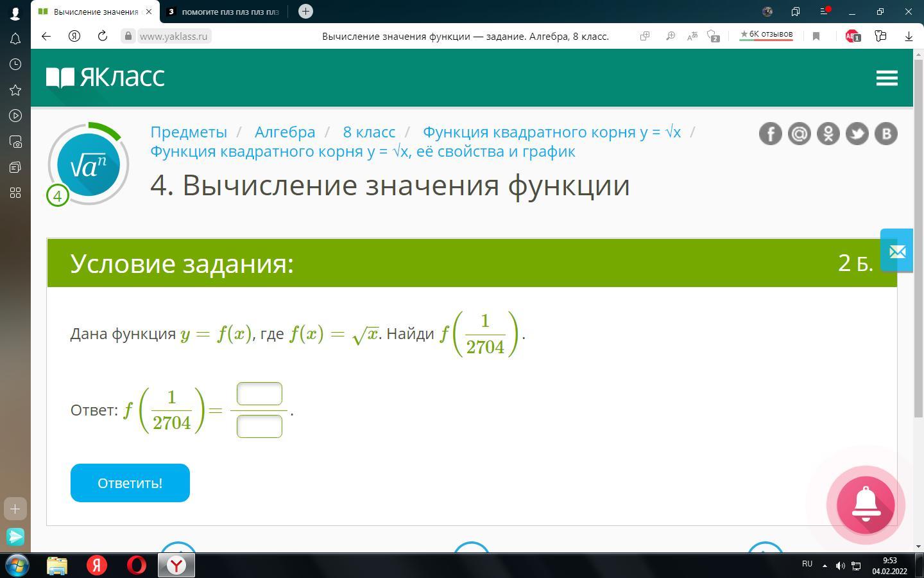This screenshot has width=924, height=578.
Task: Open browser downloads arrow icon
Action: (909, 37)
